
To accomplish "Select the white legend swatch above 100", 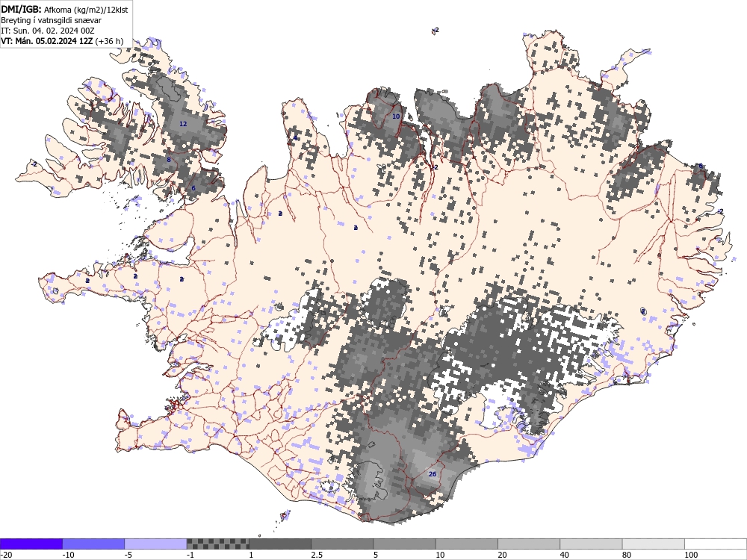I will click(716, 544).
